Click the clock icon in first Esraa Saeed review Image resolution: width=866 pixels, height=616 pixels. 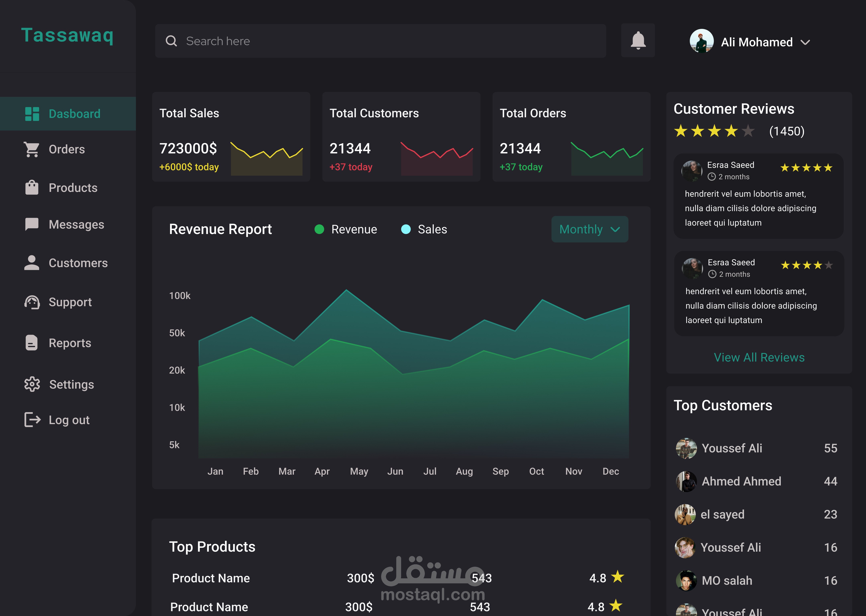tap(712, 177)
